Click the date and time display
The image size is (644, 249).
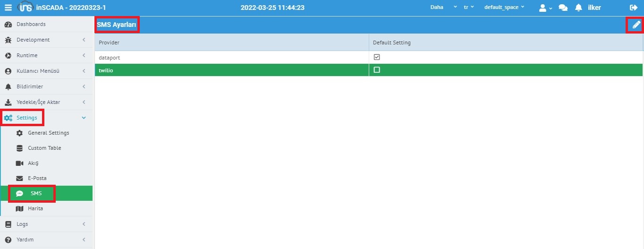[x=272, y=8]
